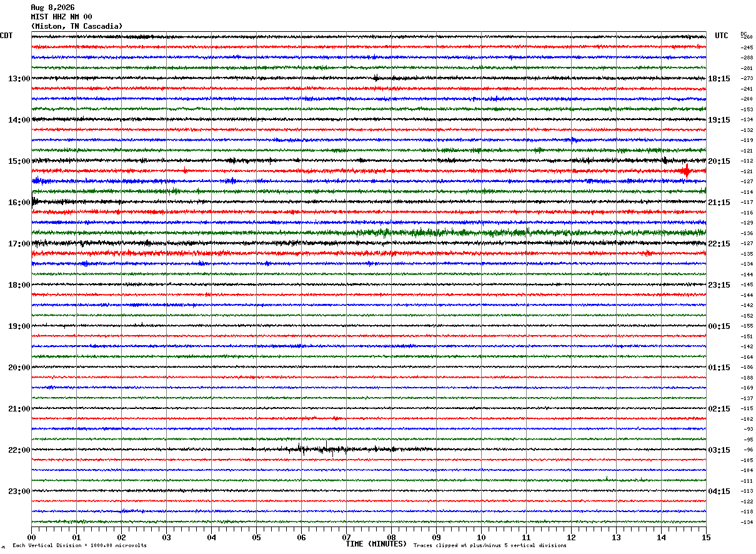Click the 01:15 UTC time label
This screenshot has width=756, height=554.
[719, 367]
